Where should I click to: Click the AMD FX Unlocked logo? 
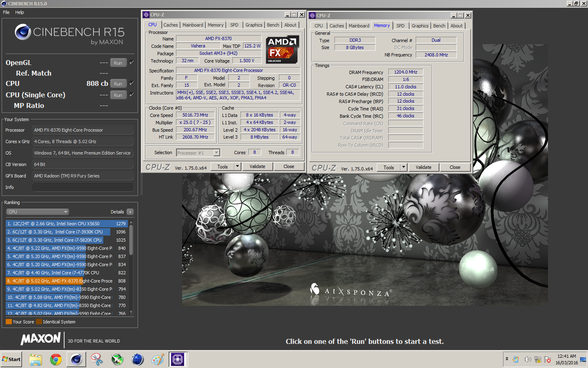(283, 49)
